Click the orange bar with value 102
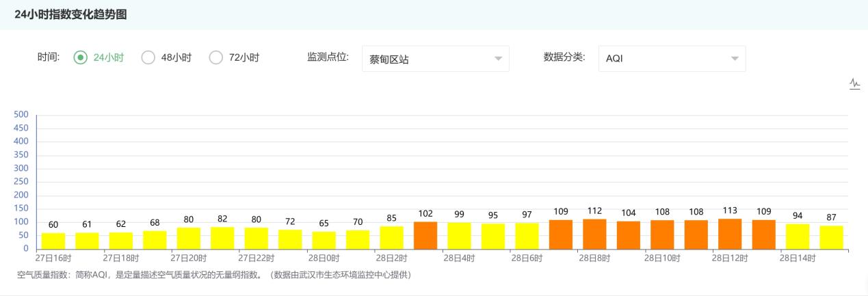Image resolution: width=868 pixels, height=296 pixels. tap(425, 236)
